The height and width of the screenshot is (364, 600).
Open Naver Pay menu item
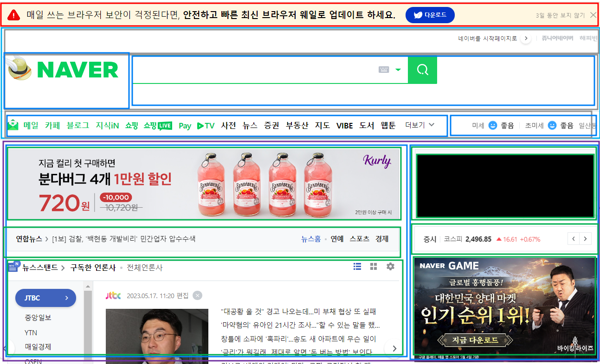pyautogui.click(x=185, y=126)
